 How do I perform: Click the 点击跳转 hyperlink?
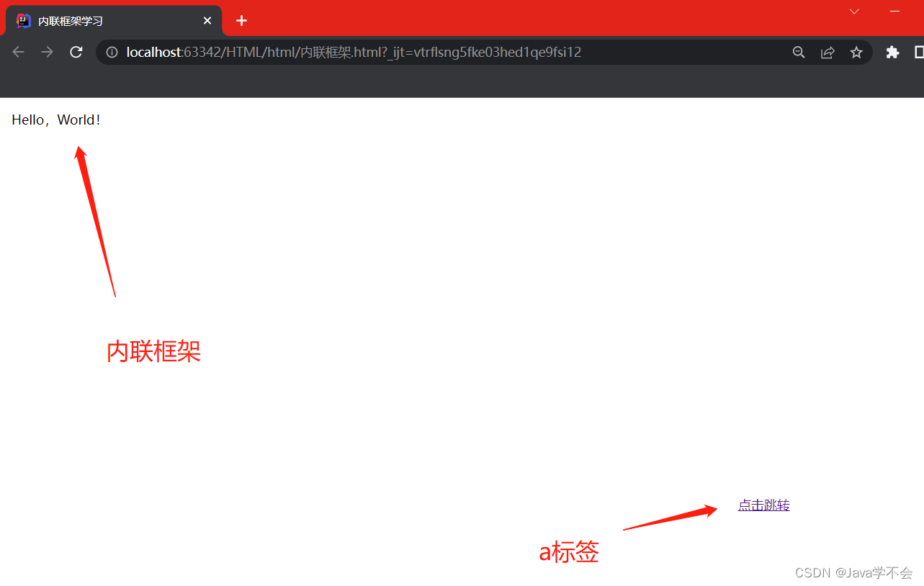[764, 505]
